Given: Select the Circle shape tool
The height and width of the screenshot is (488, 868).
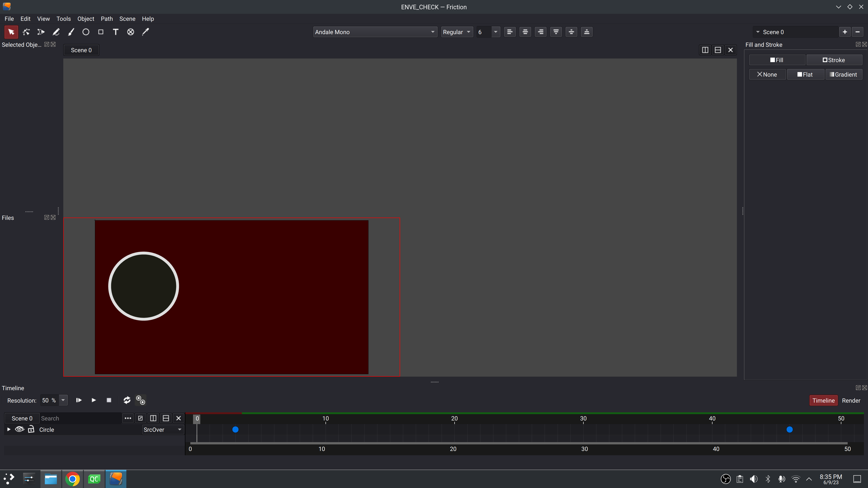Looking at the screenshot, I should tap(86, 32).
